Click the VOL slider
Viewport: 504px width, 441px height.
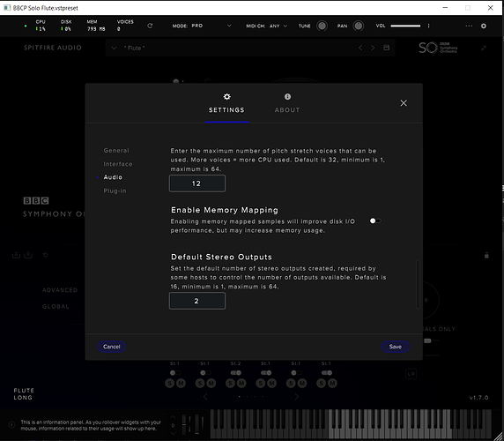(x=405, y=26)
